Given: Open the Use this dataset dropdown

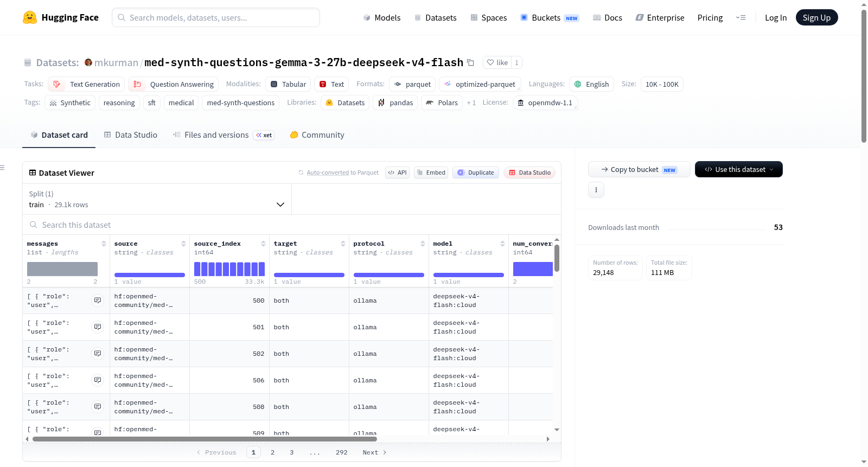Looking at the screenshot, I should 738,169.
